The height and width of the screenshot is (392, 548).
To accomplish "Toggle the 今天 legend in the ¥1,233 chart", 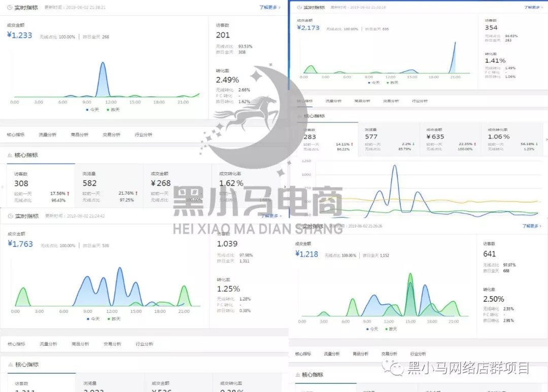I will click(x=93, y=110).
